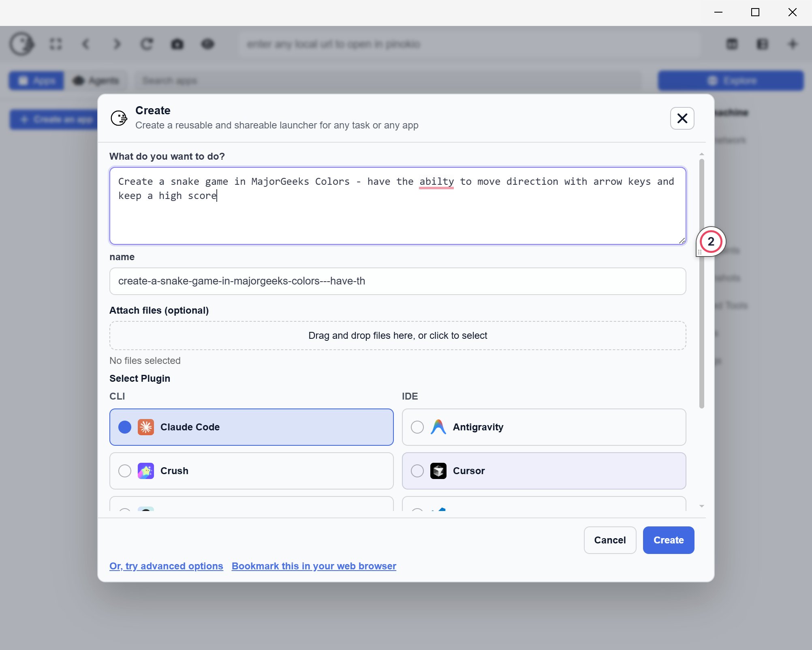The width and height of the screenshot is (812, 650).
Task: Click the Claude Code plugin icon
Action: [x=146, y=427]
